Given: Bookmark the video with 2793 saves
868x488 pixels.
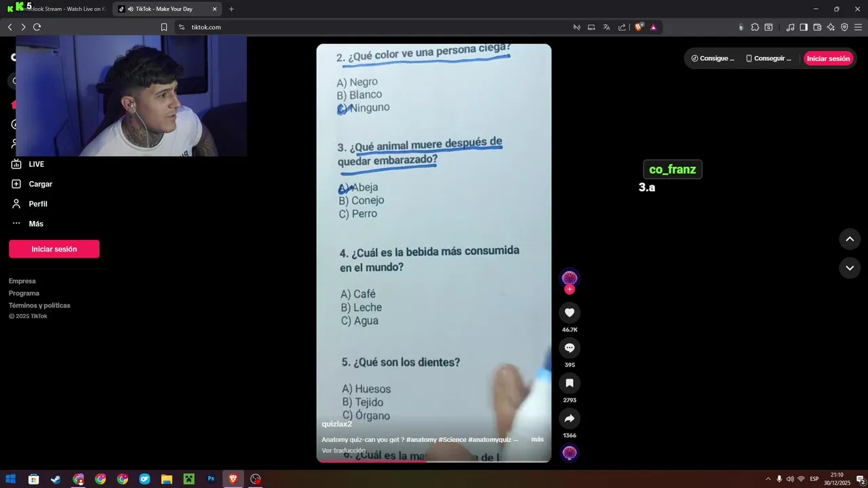Looking at the screenshot, I should pos(570,383).
